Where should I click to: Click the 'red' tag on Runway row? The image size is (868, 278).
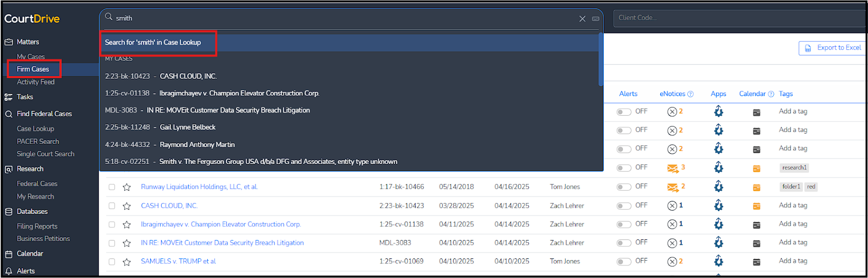(811, 187)
